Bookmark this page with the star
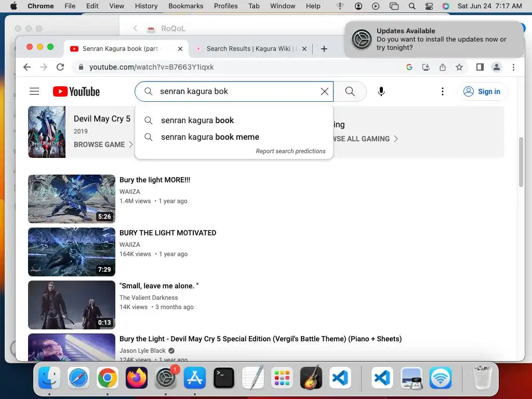 [x=459, y=67]
